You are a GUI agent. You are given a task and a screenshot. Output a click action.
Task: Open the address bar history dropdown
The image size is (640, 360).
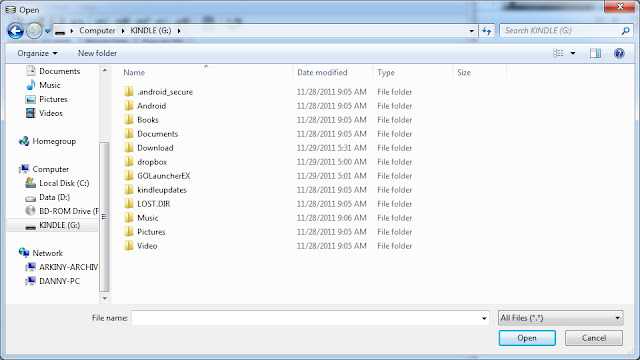point(471,31)
